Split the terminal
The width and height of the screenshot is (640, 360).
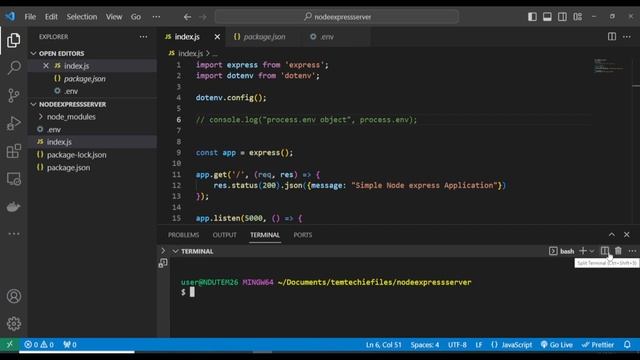tap(604, 251)
